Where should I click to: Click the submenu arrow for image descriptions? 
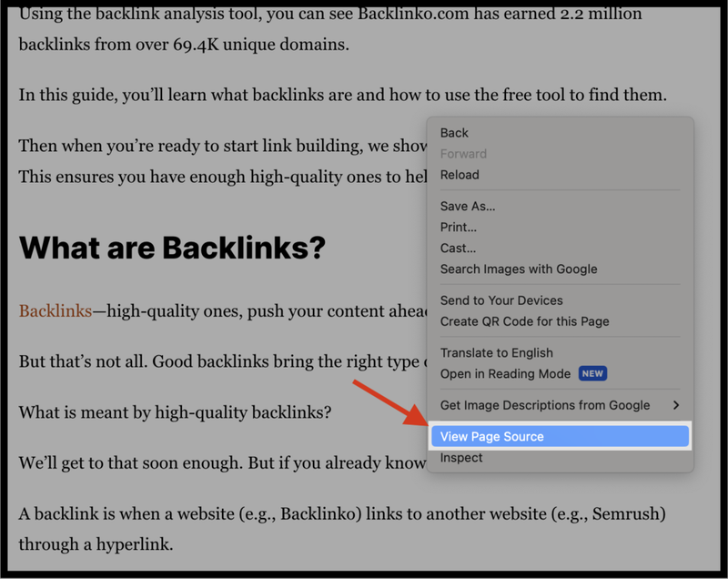click(x=677, y=405)
